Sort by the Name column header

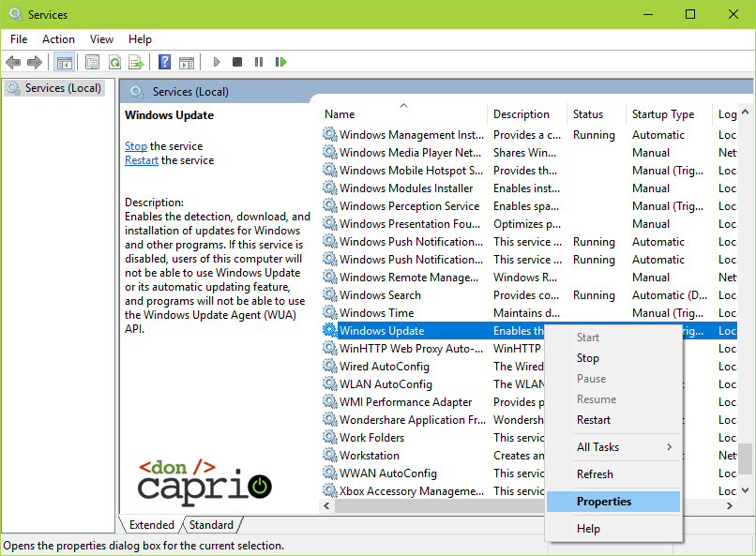click(404, 114)
